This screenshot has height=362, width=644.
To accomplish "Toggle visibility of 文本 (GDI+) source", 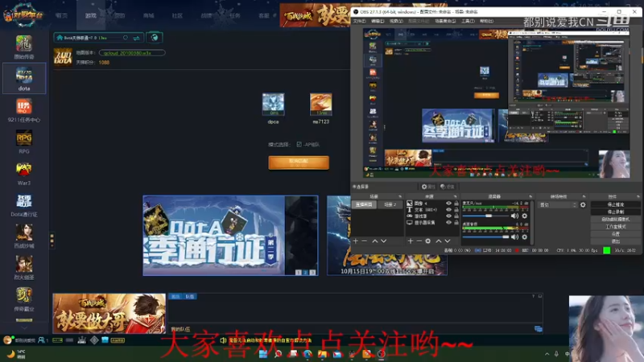I will [448, 209].
